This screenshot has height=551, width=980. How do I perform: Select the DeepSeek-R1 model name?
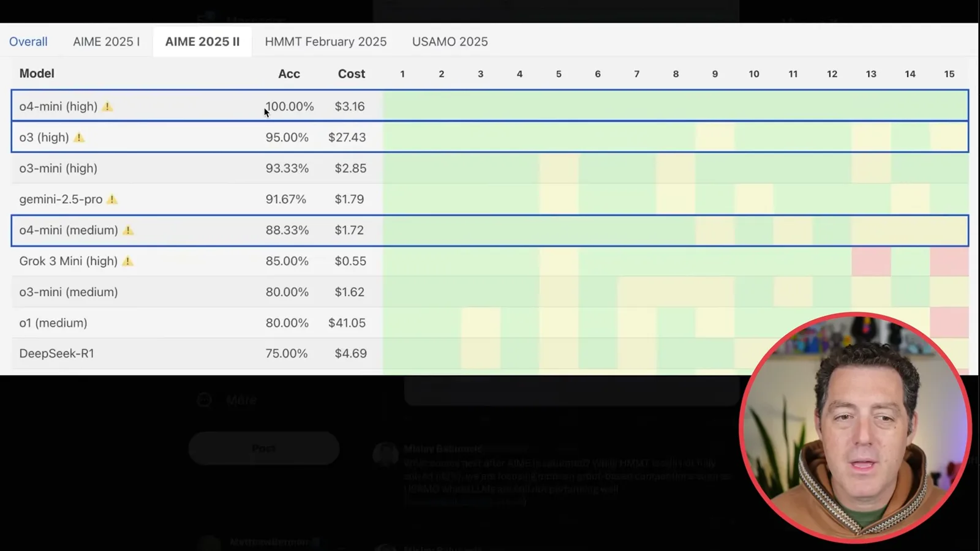56,353
